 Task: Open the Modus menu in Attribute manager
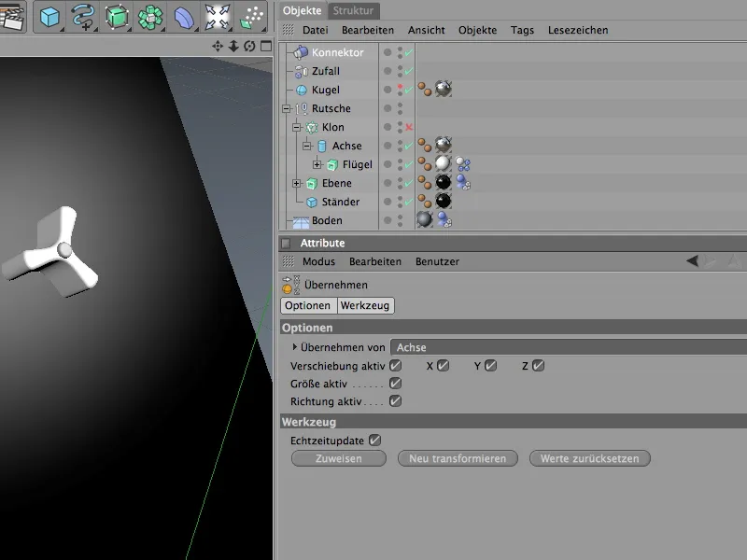(x=318, y=261)
